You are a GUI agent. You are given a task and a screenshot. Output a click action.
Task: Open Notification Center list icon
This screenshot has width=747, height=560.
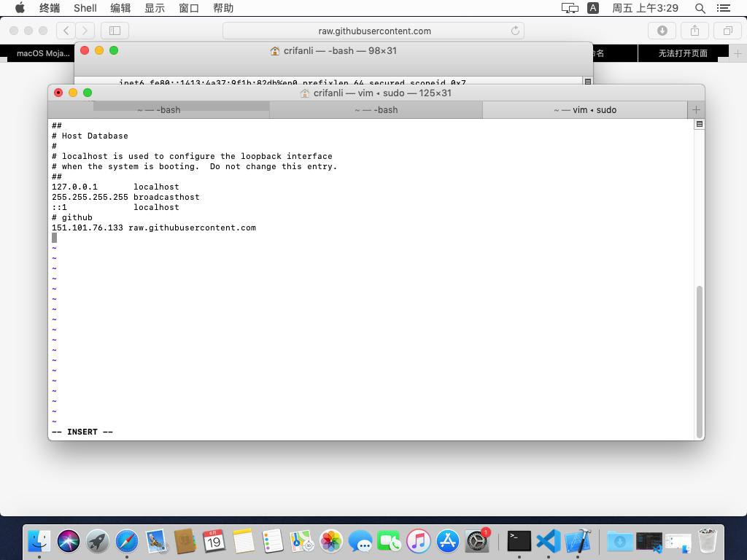tap(723, 8)
